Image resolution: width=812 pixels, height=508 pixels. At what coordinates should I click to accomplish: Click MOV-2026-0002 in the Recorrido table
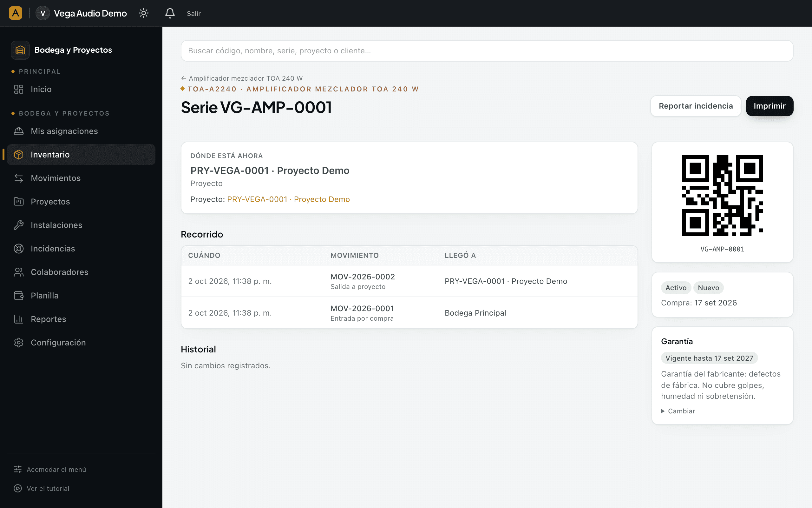(362, 277)
